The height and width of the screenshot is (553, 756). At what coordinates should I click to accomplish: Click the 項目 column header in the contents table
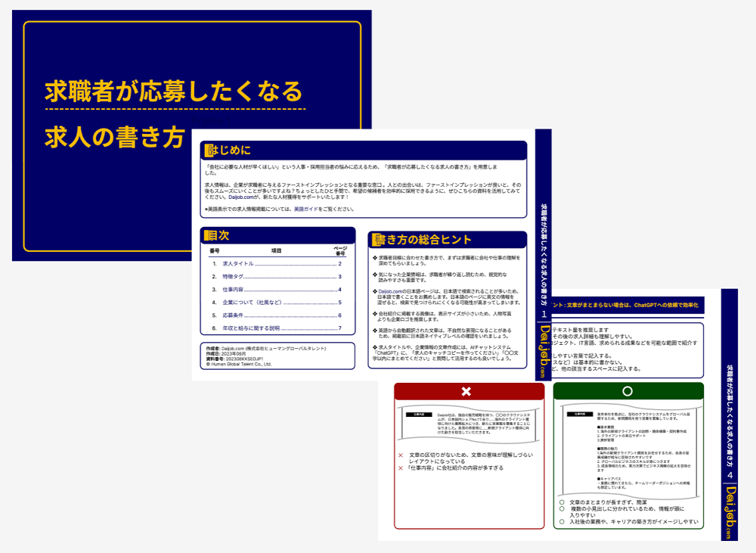(x=276, y=251)
